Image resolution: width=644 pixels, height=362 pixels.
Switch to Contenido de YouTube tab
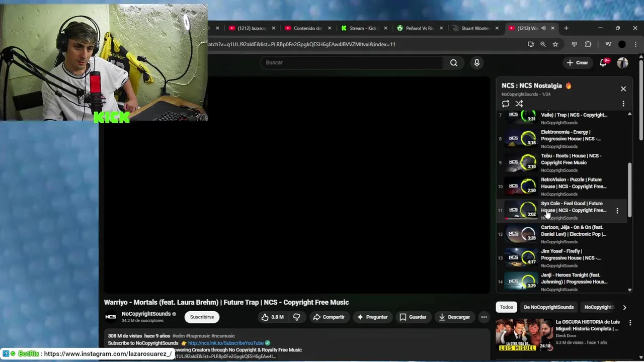tap(306, 28)
